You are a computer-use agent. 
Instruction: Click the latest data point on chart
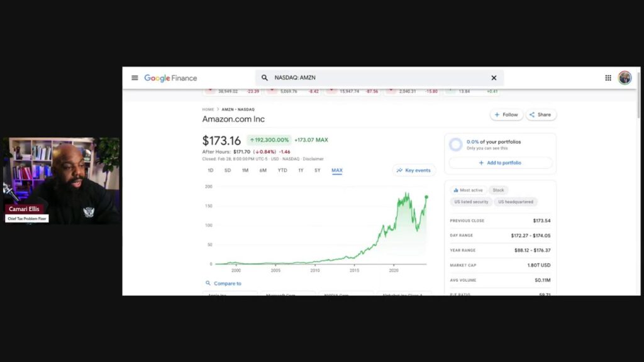[426, 197]
